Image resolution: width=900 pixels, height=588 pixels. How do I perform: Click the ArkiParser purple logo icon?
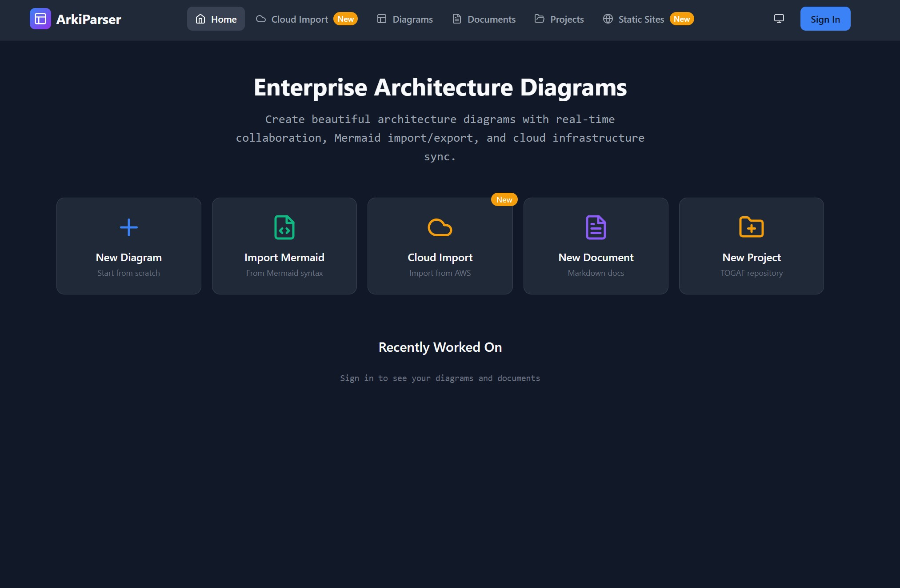[40, 19]
